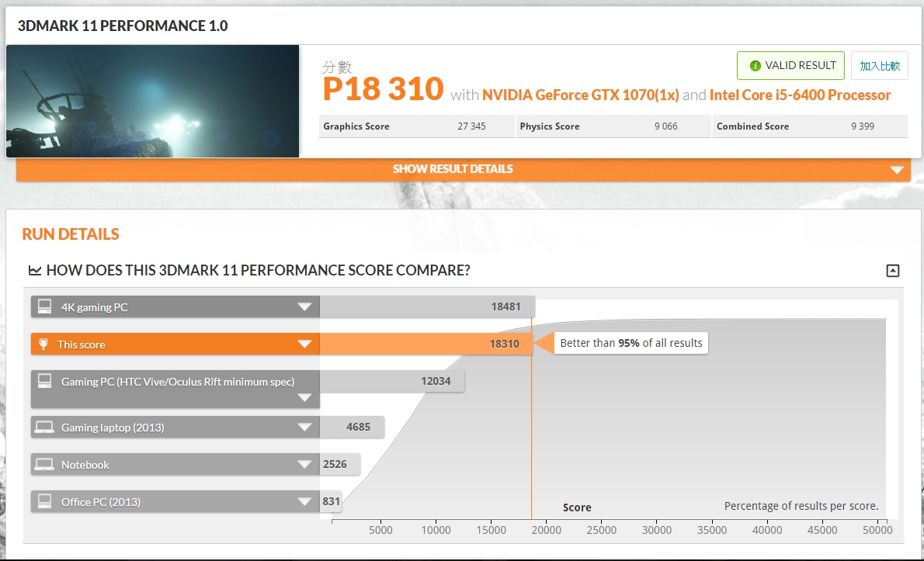Click the 12034 Gaming PC score bar
This screenshot has width=924, height=561.
point(392,381)
